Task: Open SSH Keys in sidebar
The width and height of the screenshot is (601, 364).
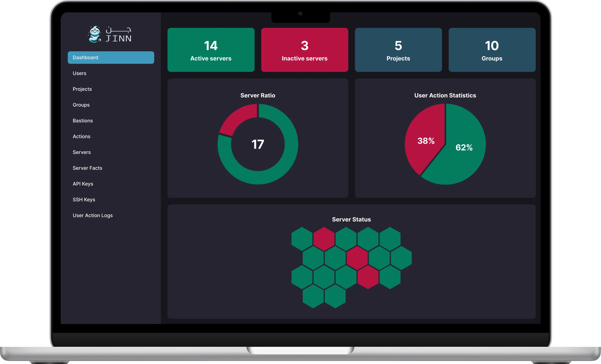Action: pos(84,200)
